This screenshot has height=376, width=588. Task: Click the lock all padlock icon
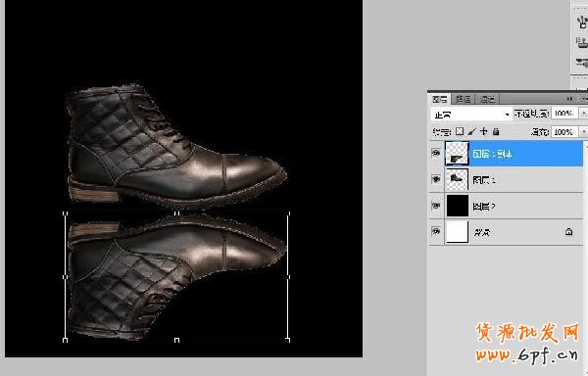pos(496,131)
